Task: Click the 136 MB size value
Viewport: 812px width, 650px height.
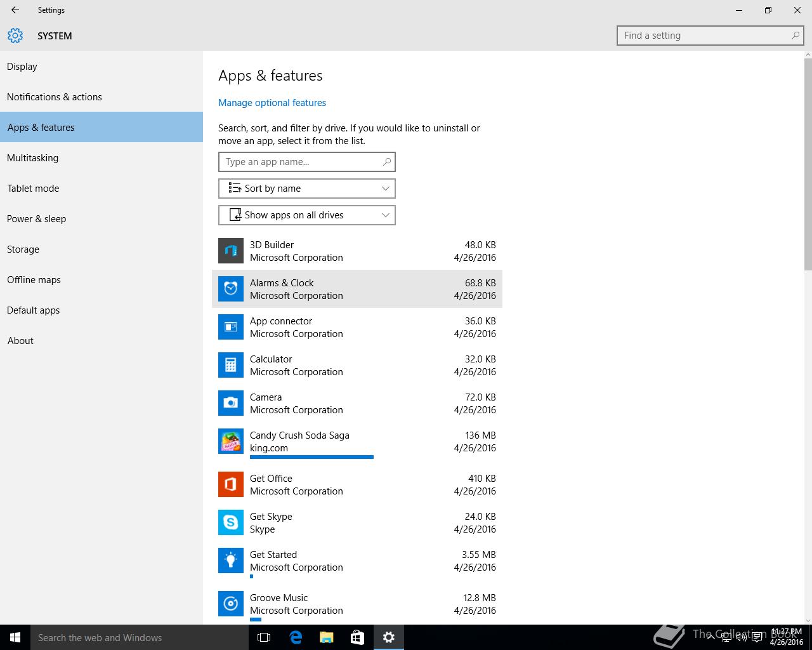Action: pyautogui.click(x=480, y=435)
